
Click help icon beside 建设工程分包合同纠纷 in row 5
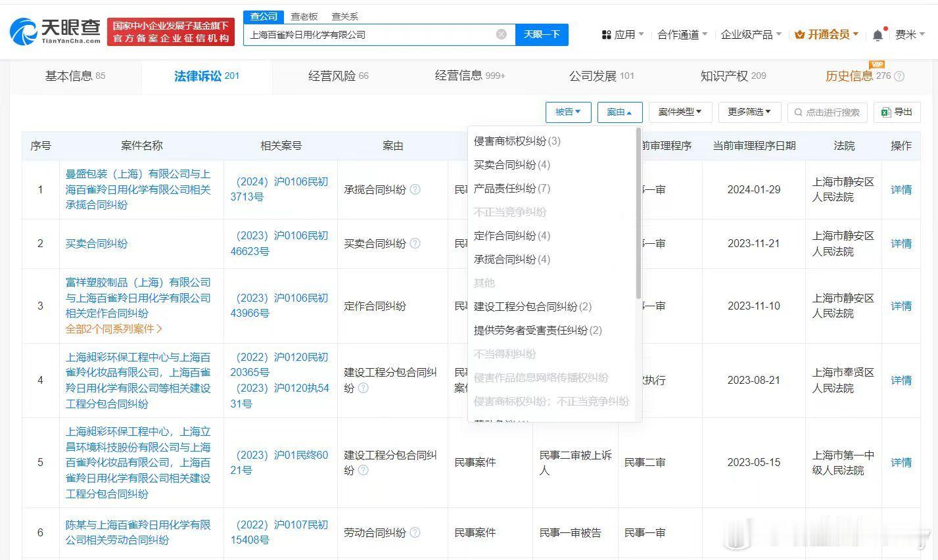[x=363, y=470]
